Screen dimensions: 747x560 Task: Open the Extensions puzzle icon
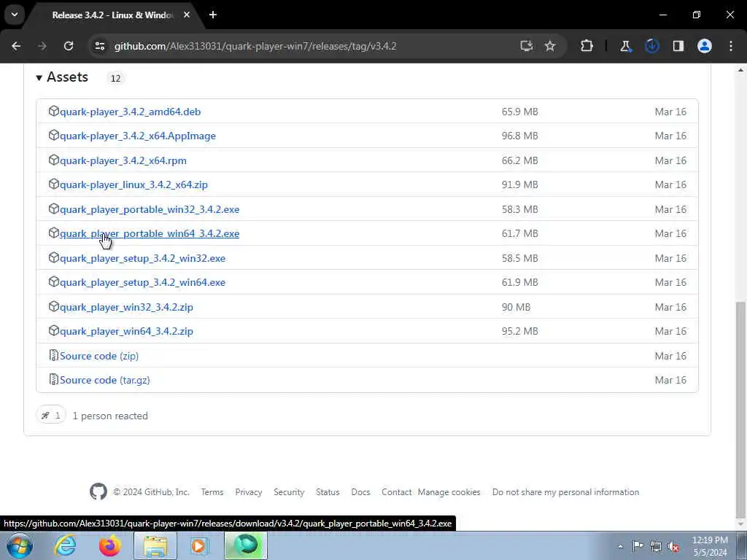(587, 46)
